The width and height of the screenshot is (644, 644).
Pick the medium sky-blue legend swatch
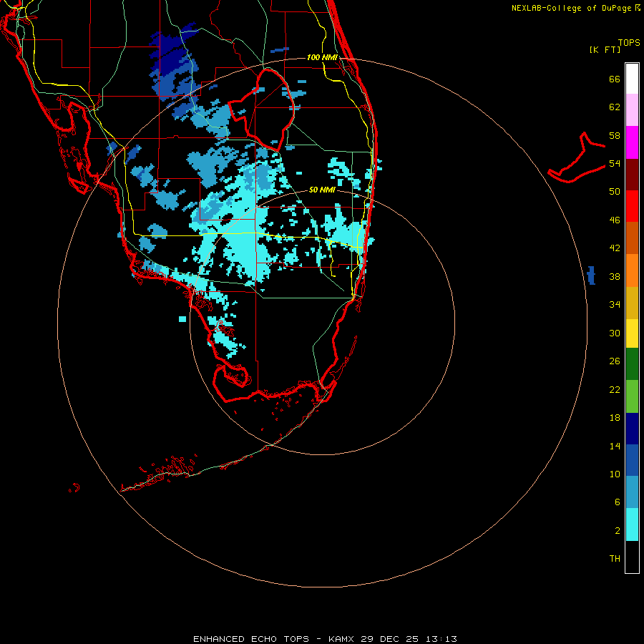click(x=632, y=492)
